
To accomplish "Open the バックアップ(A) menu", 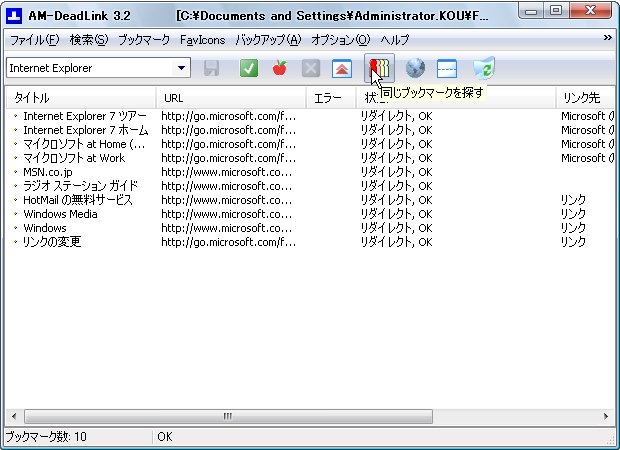I will 268,40.
